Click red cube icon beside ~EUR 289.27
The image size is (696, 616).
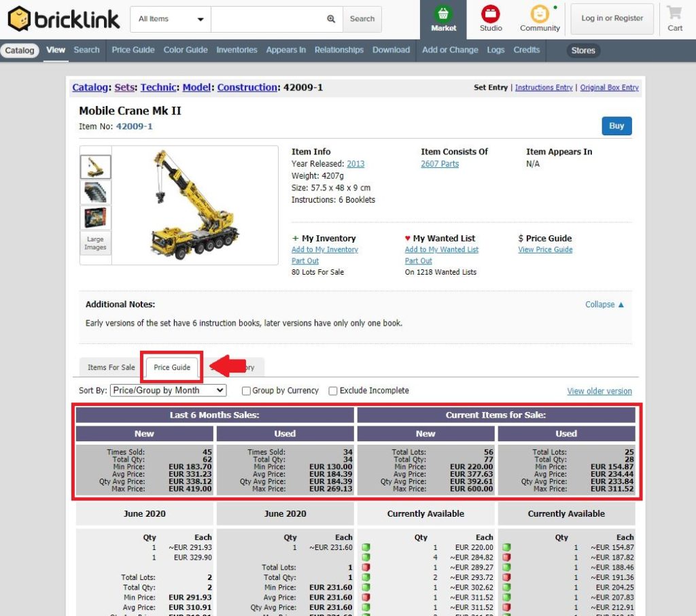pos(366,567)
